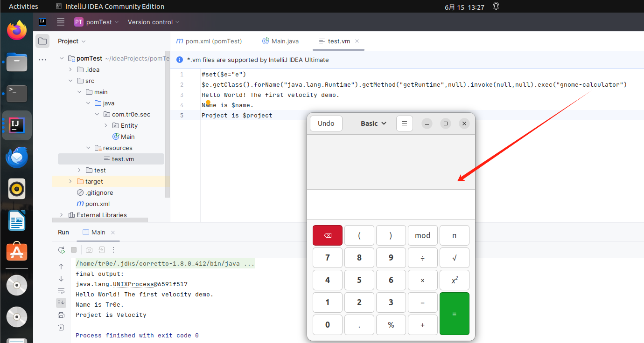The width and height of the screenshot is (644, 343).
Task: Open Terminal from the dock
Action: [x=17, y=94]
